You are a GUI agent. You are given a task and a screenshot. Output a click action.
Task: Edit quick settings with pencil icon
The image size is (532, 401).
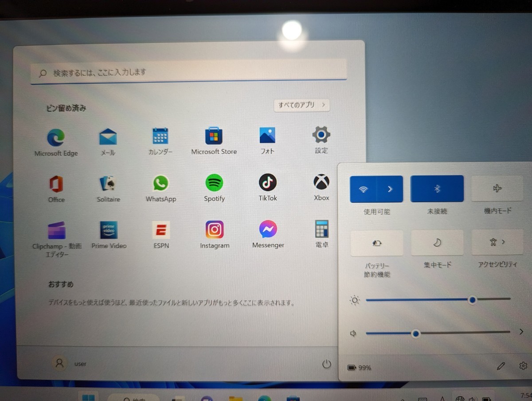[501, 366]
